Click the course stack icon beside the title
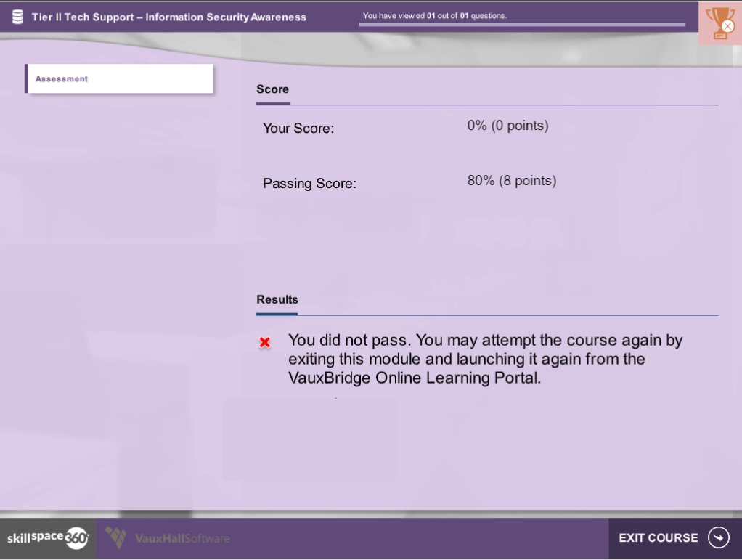 (17, 17)
